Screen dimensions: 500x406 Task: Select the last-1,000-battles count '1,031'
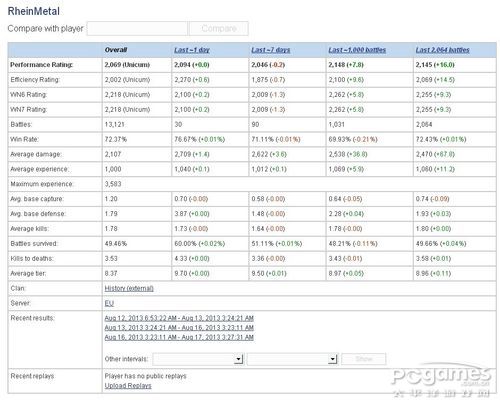336,124
